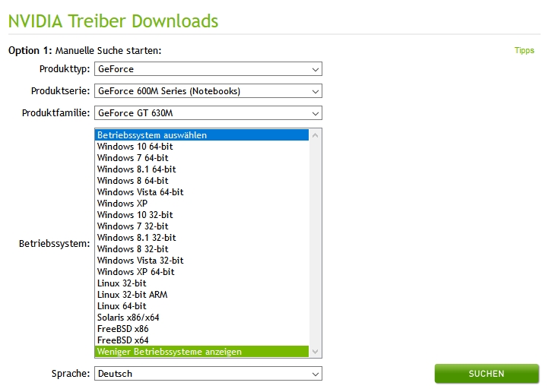Select the plain Linux 32-bit entry
This screenshot has height=392, width=549.
[x=202, y=283]
